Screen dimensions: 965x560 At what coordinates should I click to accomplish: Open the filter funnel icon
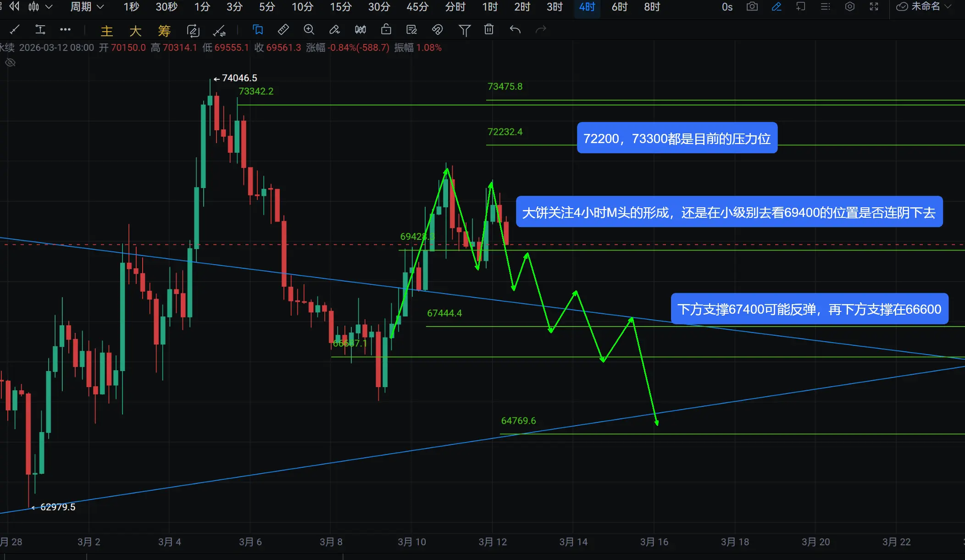point(464,30)
